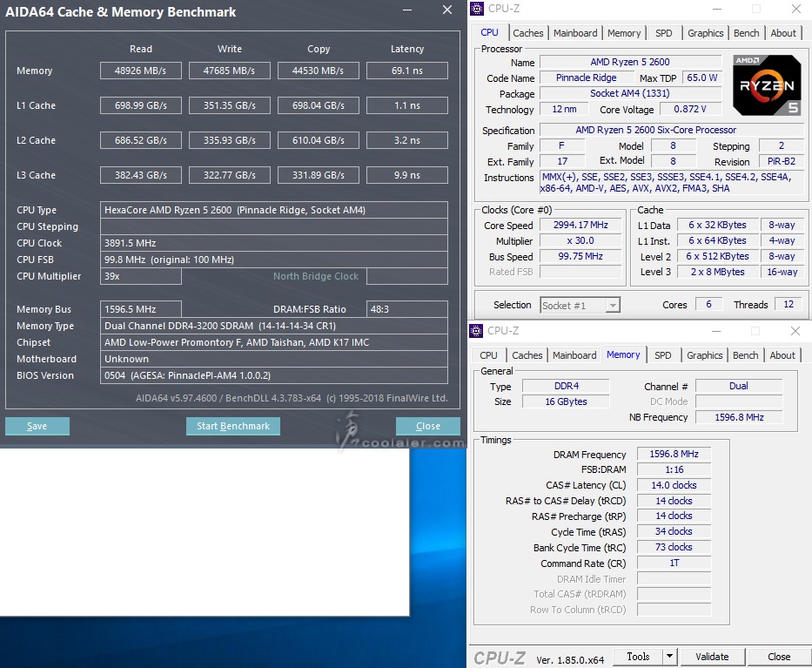Click the Chipset field in AIDA64
The height and width of the screenshot is (668, 812).
coord(274,342)
